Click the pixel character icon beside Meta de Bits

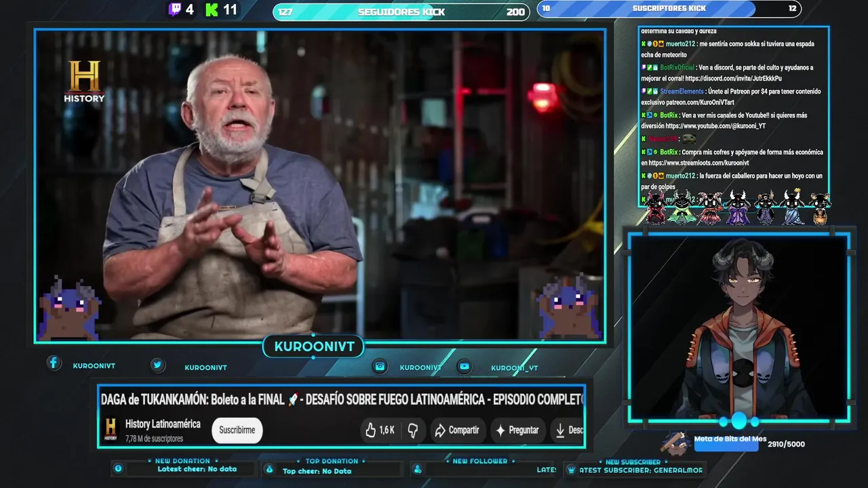[x=675, y=443]
